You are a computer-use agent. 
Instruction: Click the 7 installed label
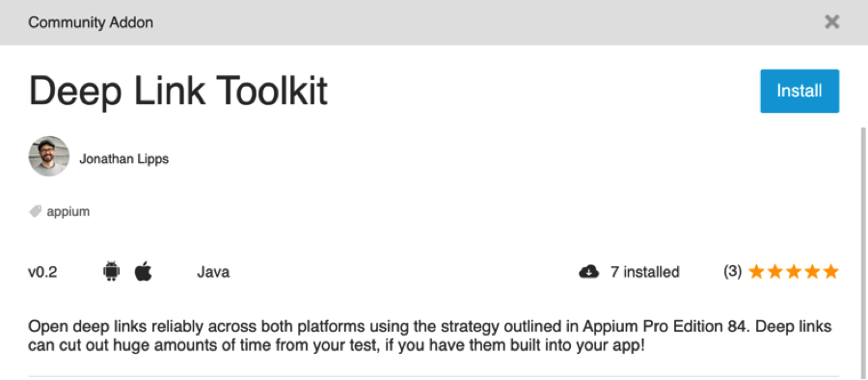click(645, 272)
